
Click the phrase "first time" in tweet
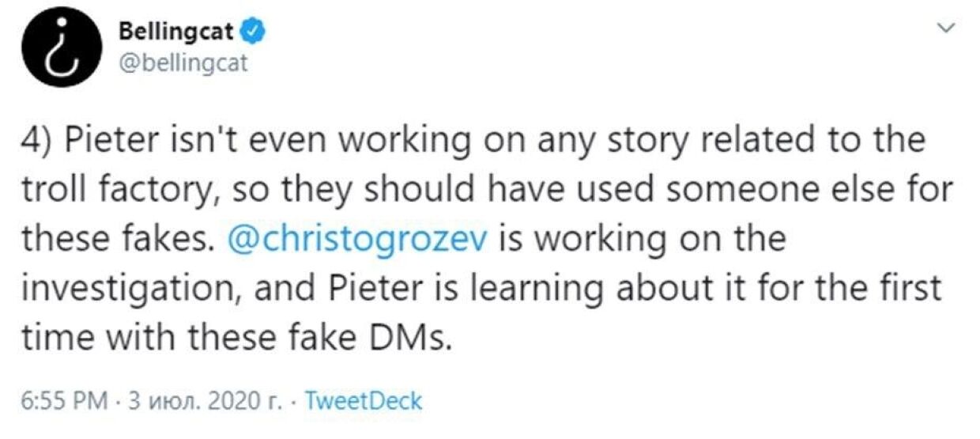point(909,286)
